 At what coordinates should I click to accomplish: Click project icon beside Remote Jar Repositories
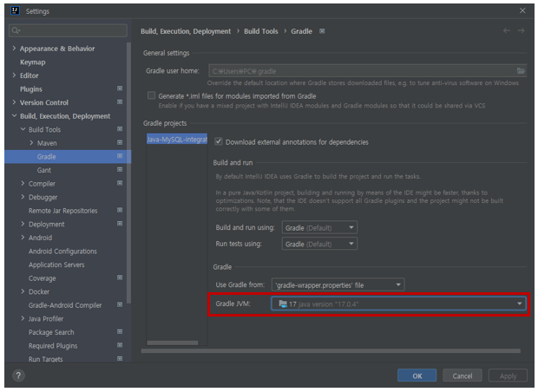(x=120, y=210)
